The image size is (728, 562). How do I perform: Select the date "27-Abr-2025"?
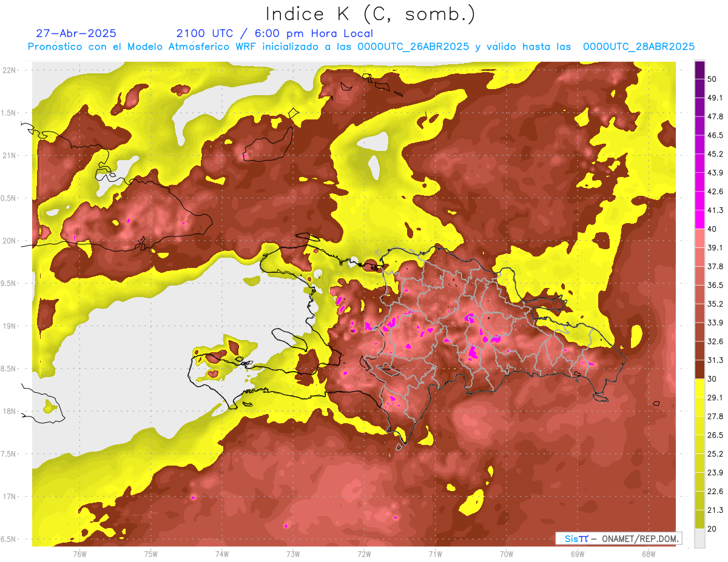click(x=76, y=33)
